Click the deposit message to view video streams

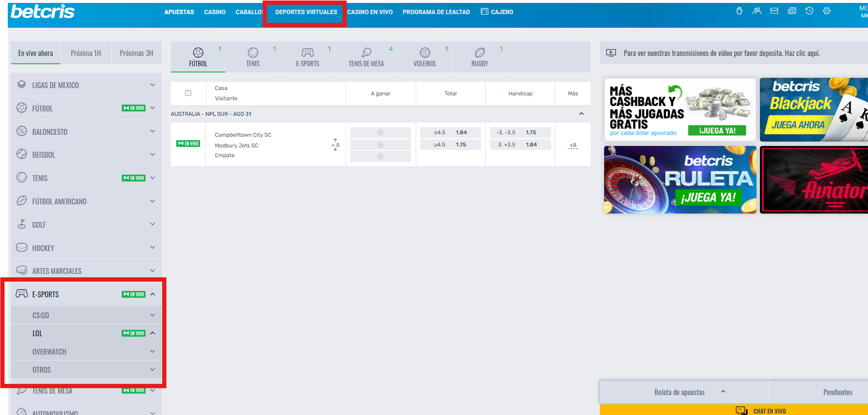point(721,53)
